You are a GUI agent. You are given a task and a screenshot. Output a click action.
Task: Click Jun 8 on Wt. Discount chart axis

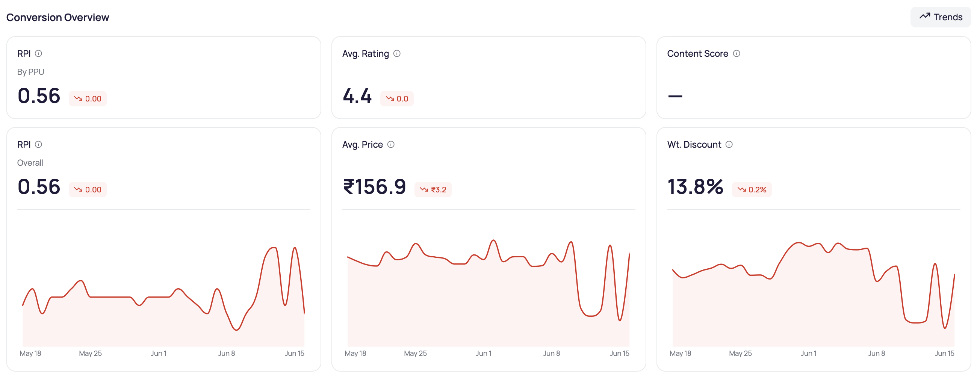coord(877,354)
